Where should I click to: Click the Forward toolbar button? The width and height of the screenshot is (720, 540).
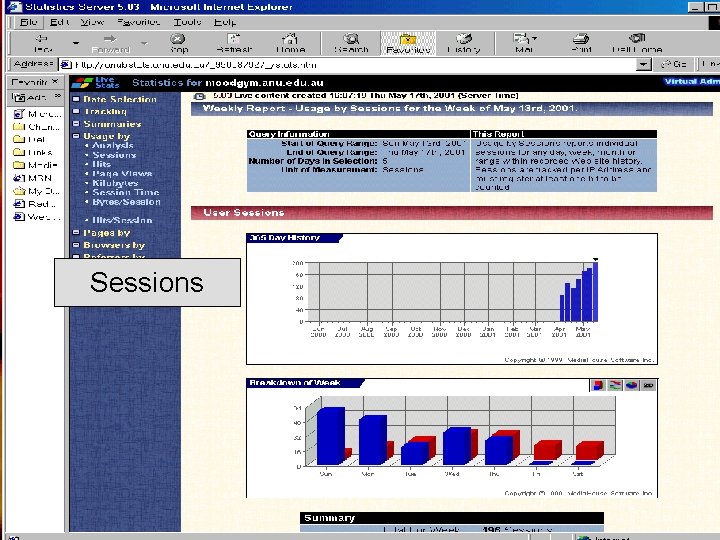click(110, 43)
